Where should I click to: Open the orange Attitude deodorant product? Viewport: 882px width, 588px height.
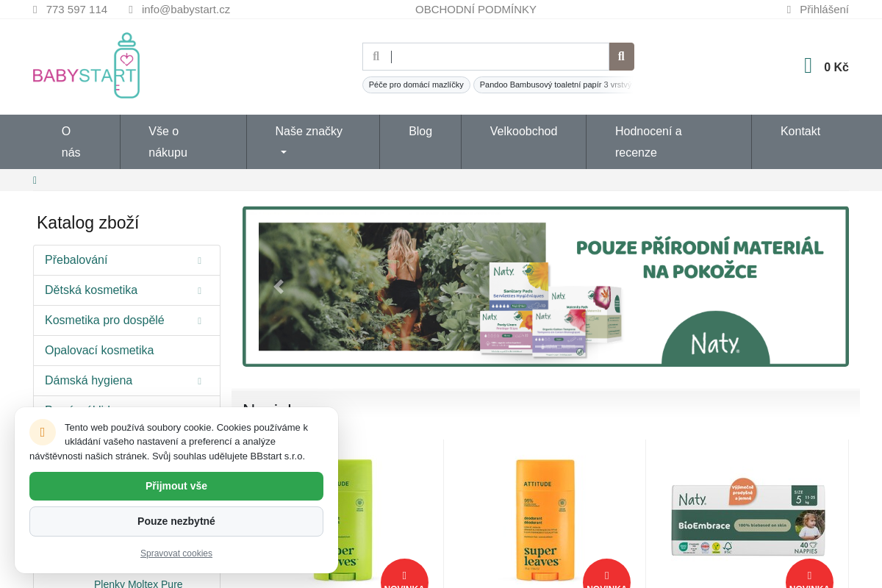pos(545,520)
